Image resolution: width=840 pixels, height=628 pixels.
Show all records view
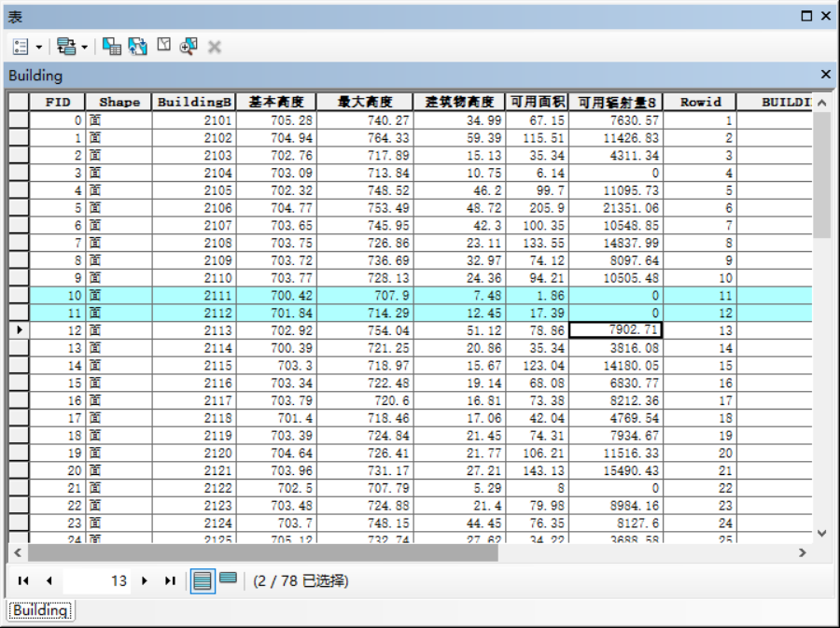pos(203,581)
